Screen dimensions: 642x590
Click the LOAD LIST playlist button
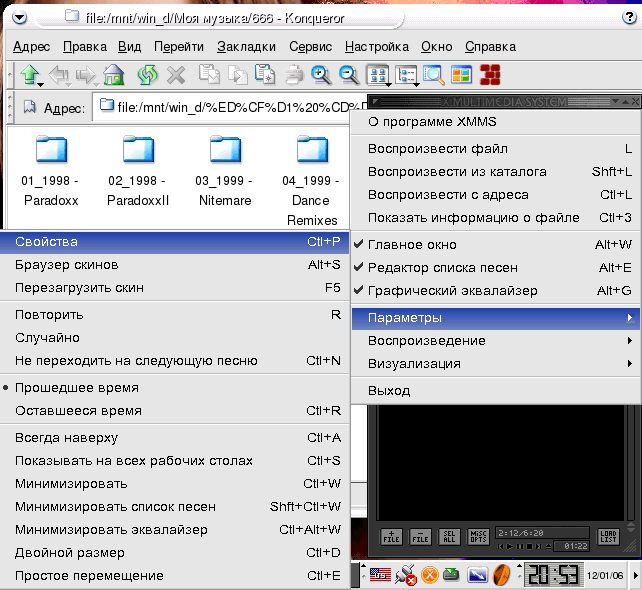608,536
